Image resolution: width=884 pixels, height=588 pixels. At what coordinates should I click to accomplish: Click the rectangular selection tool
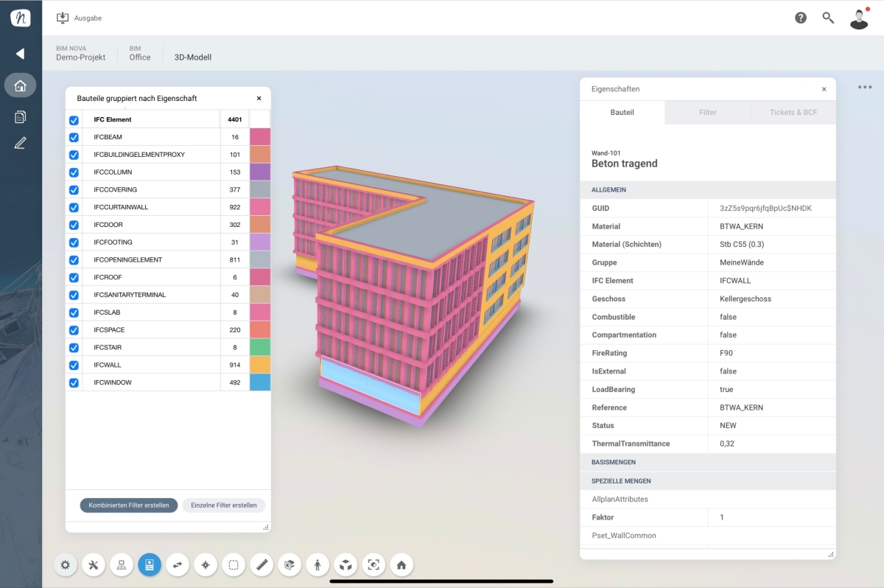(234, 565)
